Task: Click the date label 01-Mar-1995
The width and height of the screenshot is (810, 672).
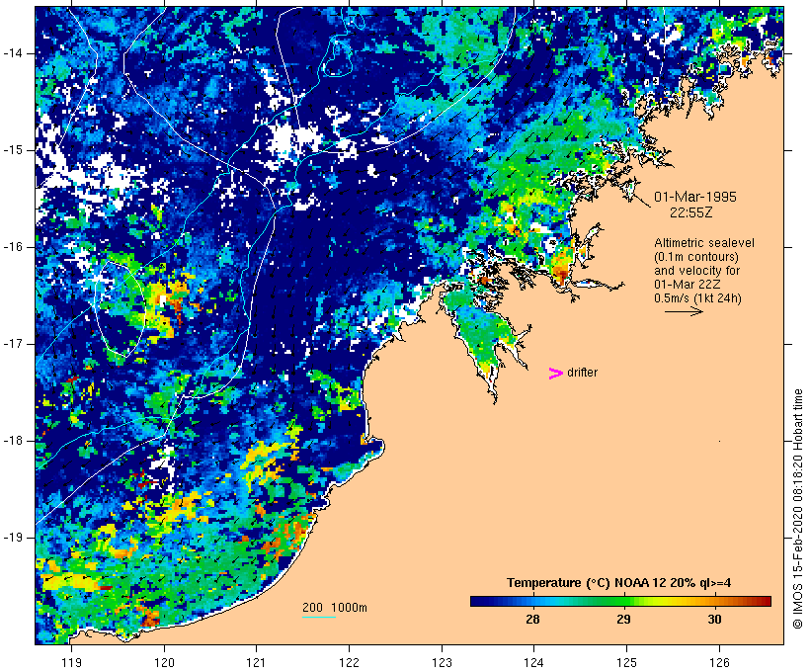Action: [x=695, y=197]
